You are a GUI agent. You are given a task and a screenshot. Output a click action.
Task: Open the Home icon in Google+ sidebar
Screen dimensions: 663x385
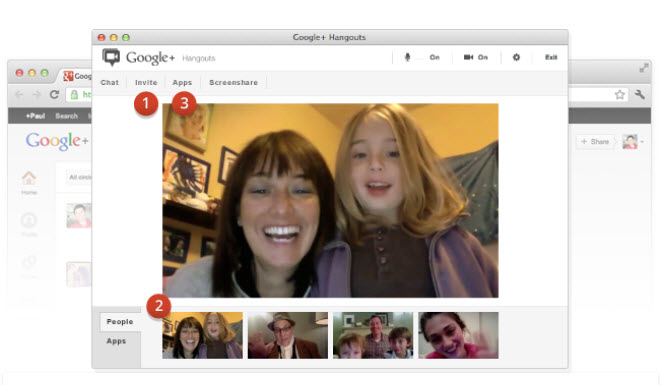click(29, 183)
